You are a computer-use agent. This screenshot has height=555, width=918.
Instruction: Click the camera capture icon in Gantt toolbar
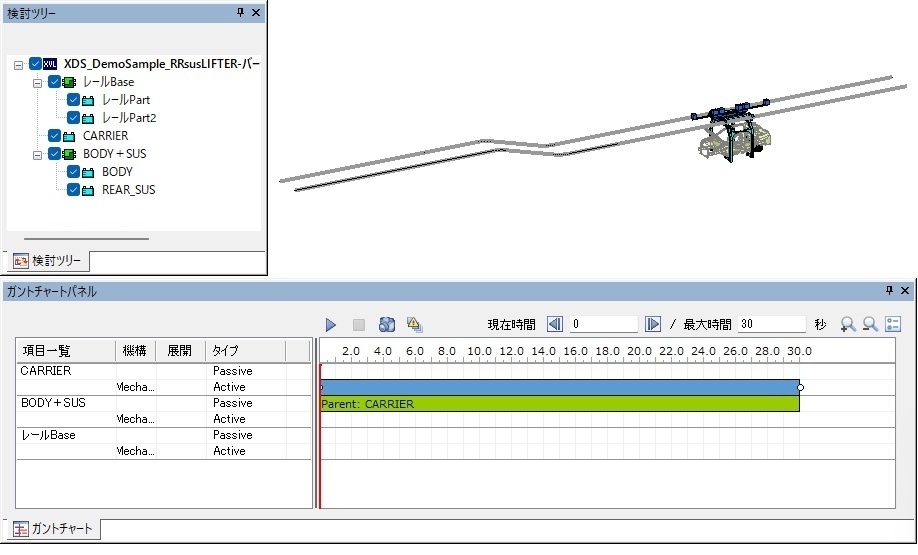click(x=387, y=325)
